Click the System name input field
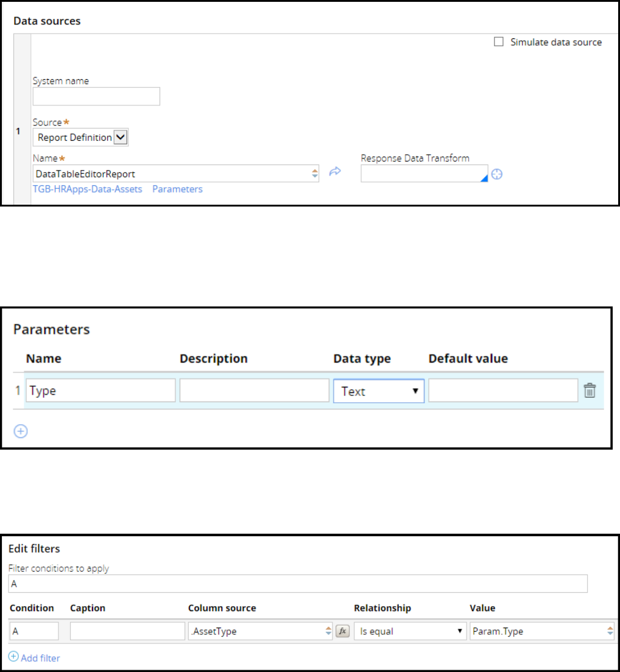 tap(96, 96)
